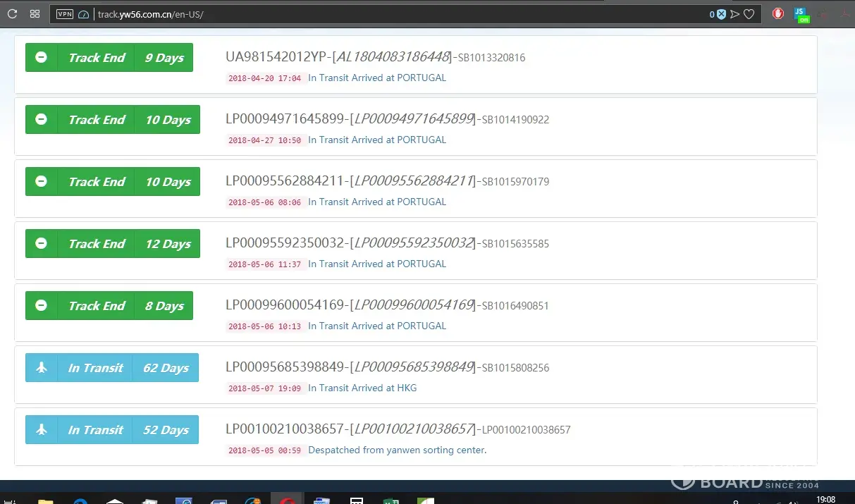The image size is (855, 504).
Task: Click the paper-plane send icon in address bar
Action: pos(735,14)
